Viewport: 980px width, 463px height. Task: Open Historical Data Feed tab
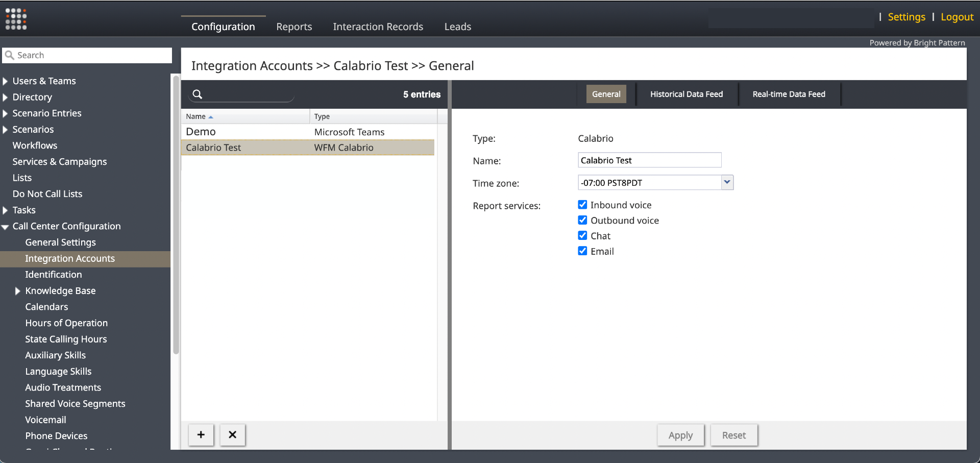687,94
